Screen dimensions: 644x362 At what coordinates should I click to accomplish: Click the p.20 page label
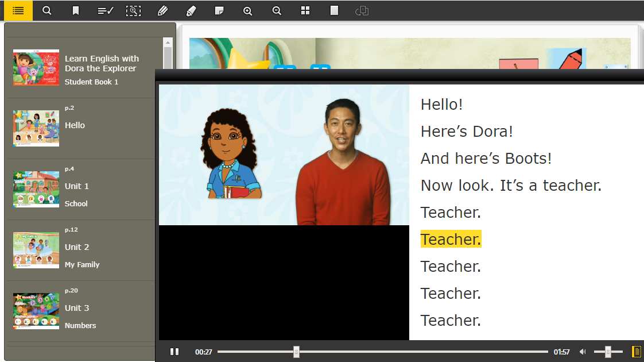pyautogui.click(x=71, y=290)
